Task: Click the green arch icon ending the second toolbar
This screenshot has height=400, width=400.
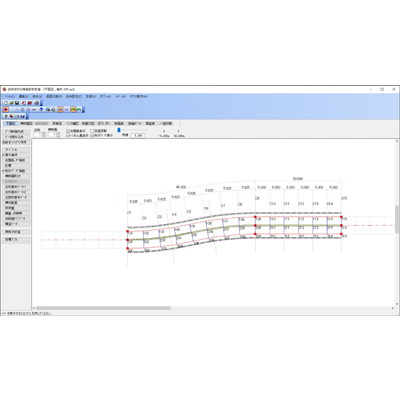Action: click(79, 110)
